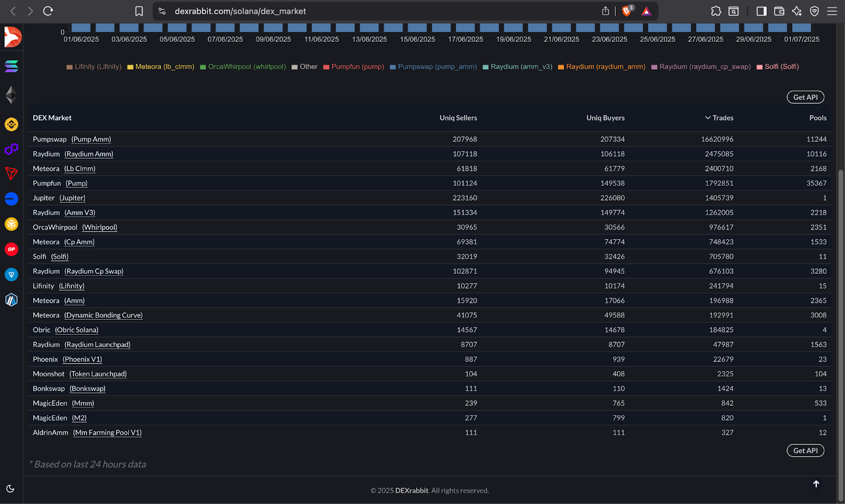845x504 pixels.
Task: Open the (Mm Farming Pool V1) link
Action: tap(107, 433)
